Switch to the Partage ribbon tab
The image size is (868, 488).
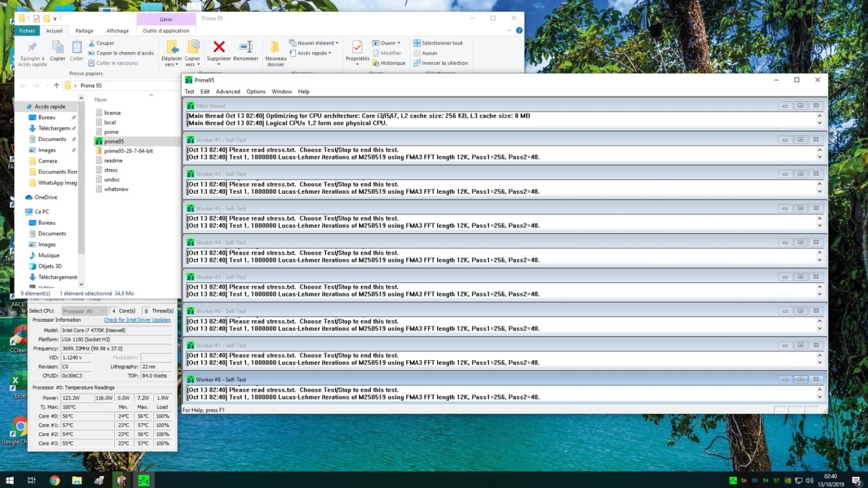click(84, 31)
